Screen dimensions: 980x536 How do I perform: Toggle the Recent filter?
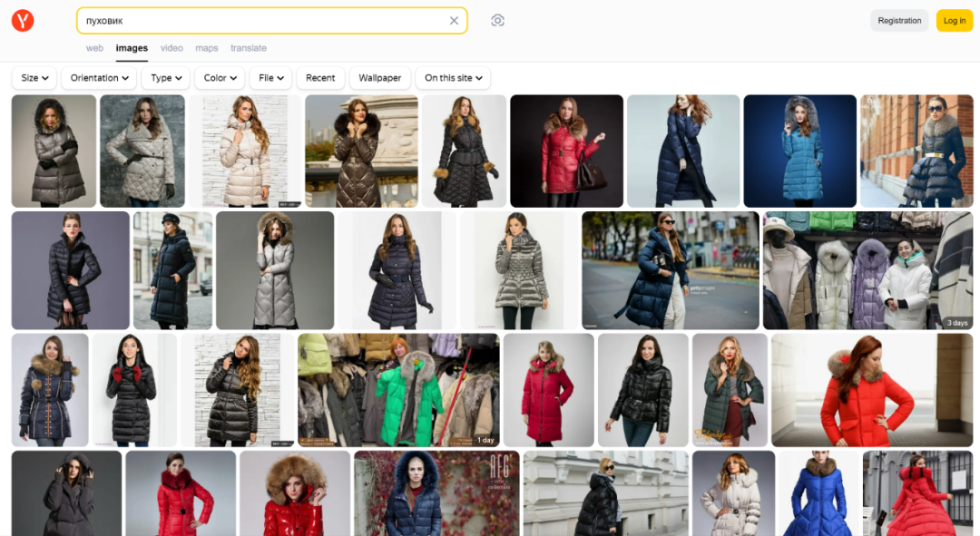pos(320,78)
